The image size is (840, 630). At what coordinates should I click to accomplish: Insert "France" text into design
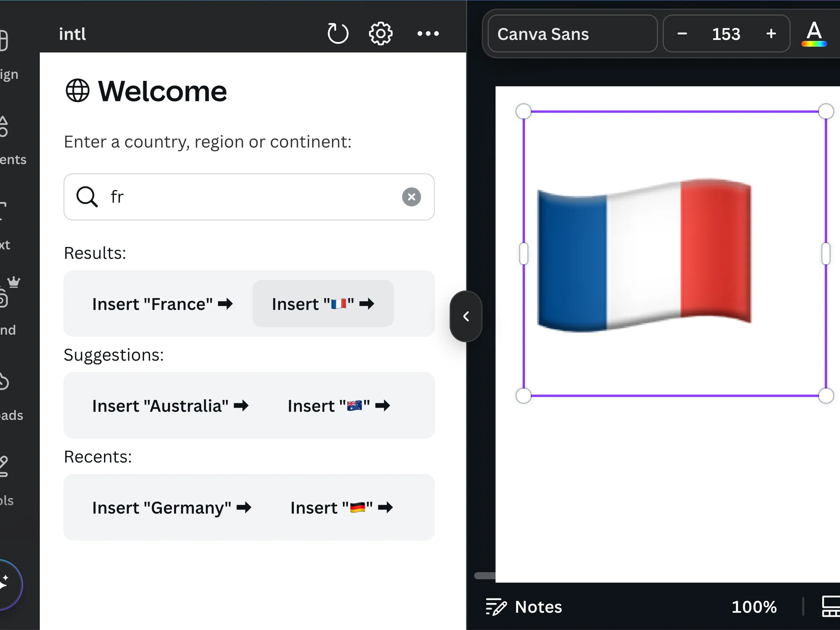[x=162, y=304]
